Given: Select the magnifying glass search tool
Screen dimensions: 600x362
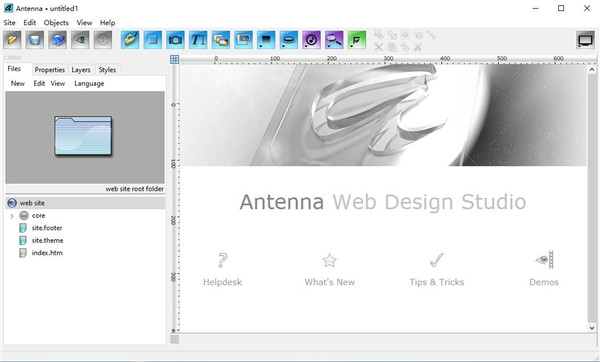Looking at the screenshot, I should (334, 40).
